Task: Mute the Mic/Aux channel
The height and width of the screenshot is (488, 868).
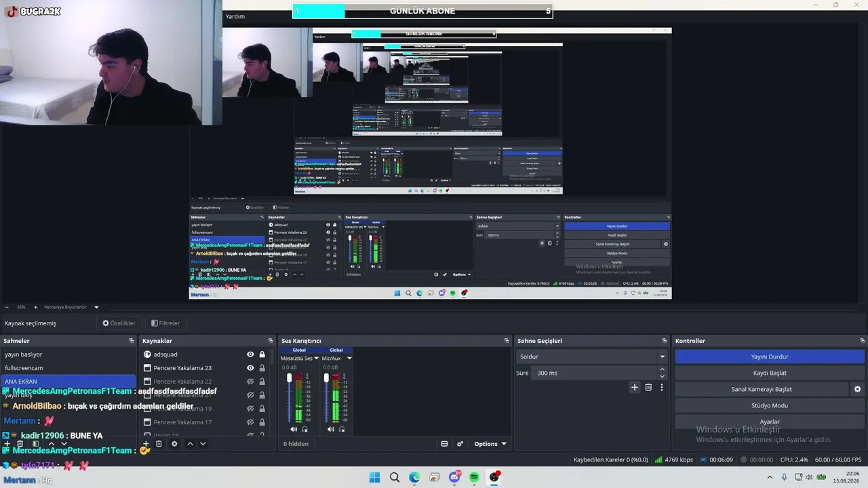Action: pos(331,429)
